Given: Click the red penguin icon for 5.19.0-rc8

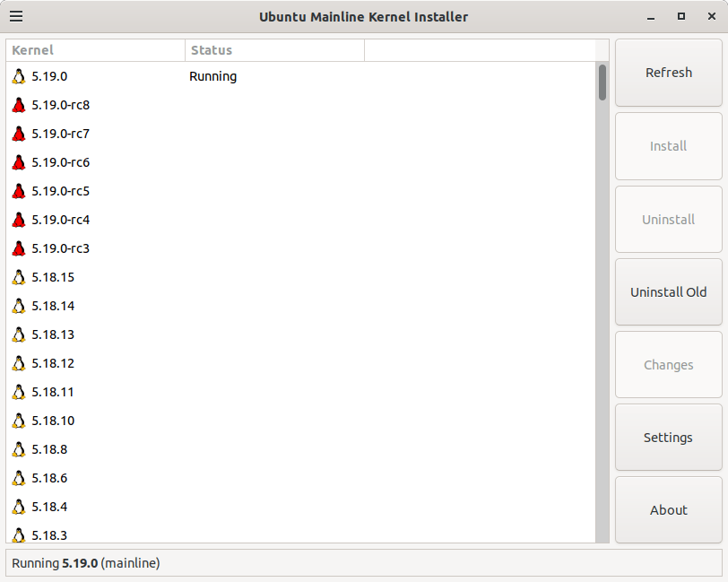Looking at the screenshot, I should [x=18, y=105].
